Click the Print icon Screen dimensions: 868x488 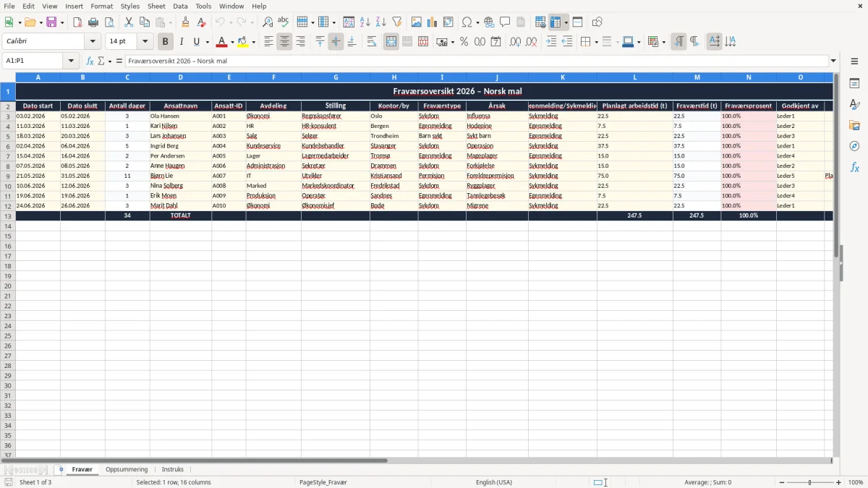pyautogui.click(x=93, y=22)
